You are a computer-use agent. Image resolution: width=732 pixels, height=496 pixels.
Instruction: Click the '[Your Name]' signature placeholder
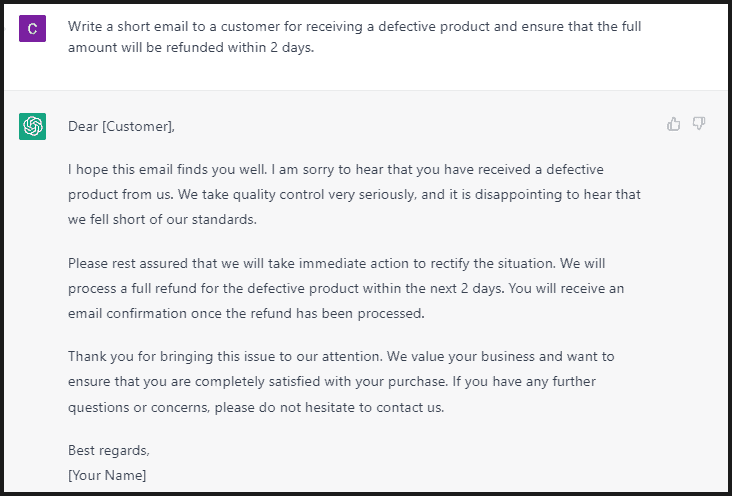107,475
